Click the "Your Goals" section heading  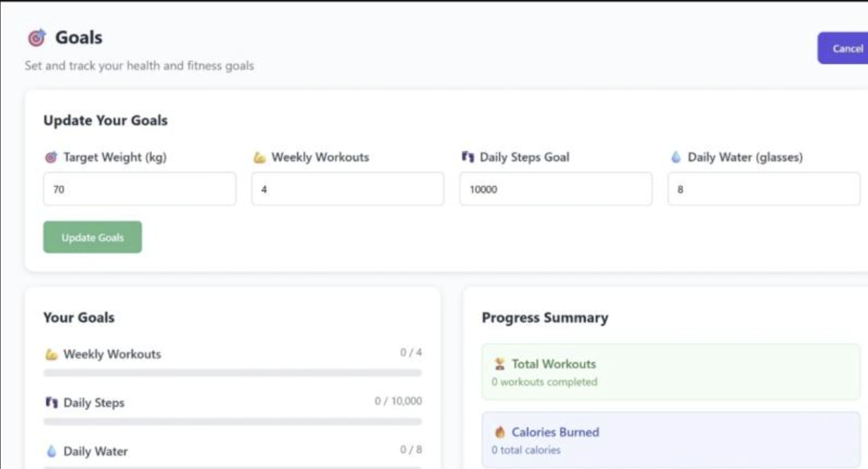(79, 317)
